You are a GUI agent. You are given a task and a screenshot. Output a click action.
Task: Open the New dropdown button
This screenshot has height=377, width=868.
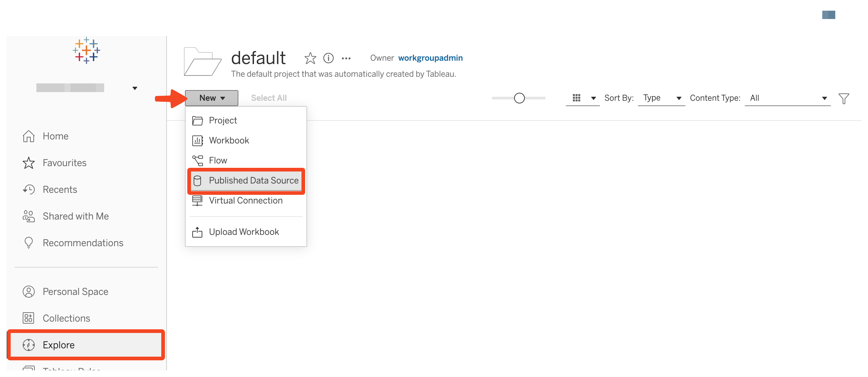pyautogui.click(x=212, y=98)
